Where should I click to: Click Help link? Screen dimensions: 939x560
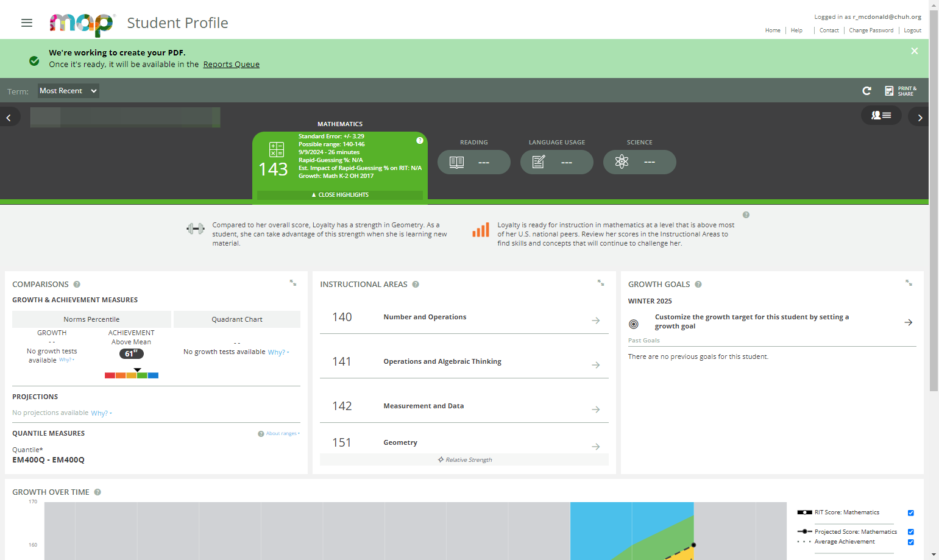pos(796,30)
